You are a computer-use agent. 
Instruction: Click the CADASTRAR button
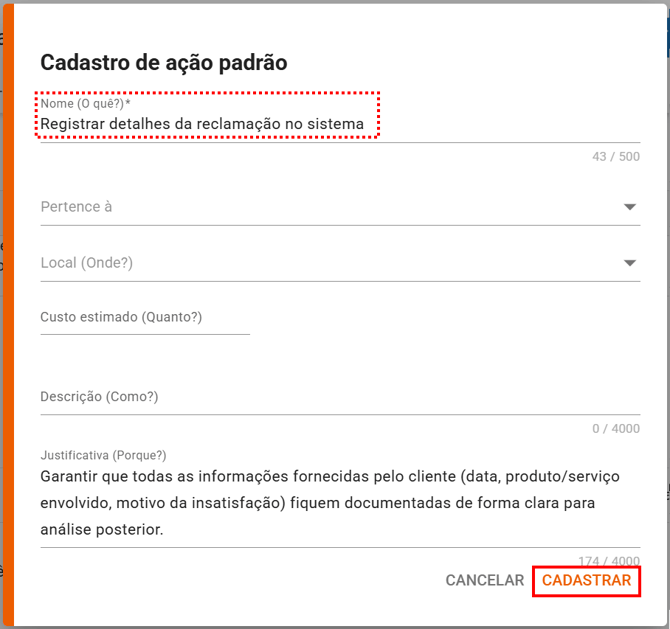click(x=586, y=581)
